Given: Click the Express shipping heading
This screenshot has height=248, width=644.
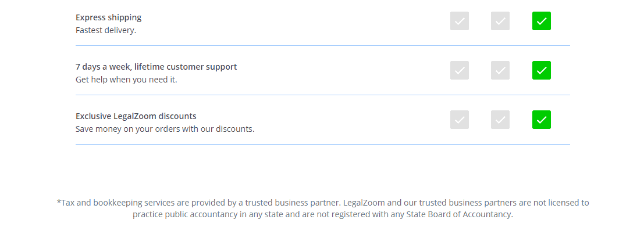Looking at the screenshot, I should point(108,17).
